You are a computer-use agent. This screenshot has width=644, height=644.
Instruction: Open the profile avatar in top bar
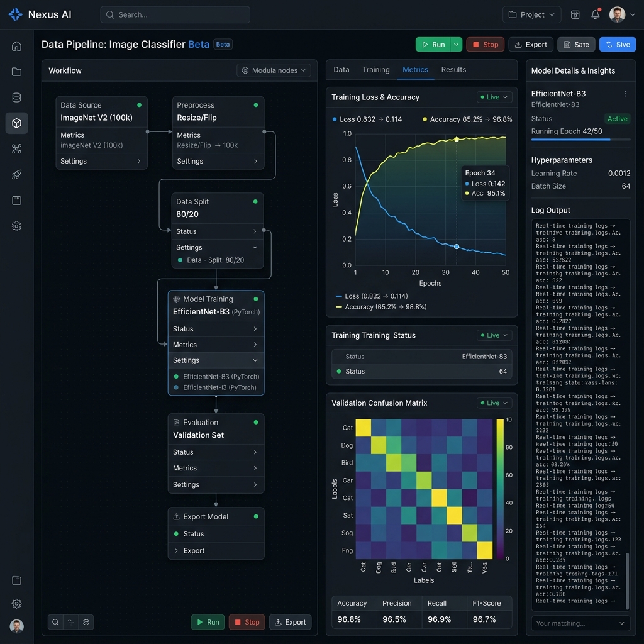click(617, 14)
